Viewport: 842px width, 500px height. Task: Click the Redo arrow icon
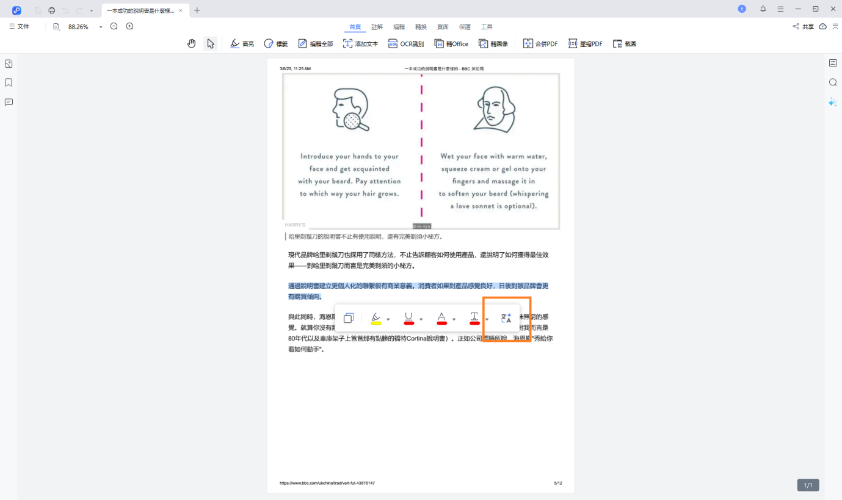(79, 10)
